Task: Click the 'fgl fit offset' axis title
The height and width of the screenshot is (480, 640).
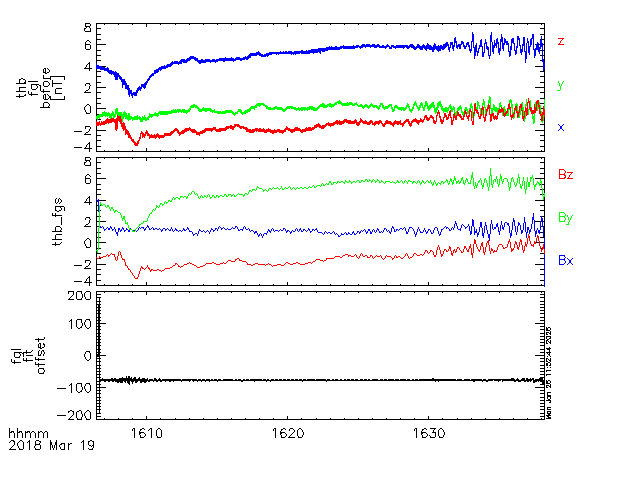Action: [28, 356]
